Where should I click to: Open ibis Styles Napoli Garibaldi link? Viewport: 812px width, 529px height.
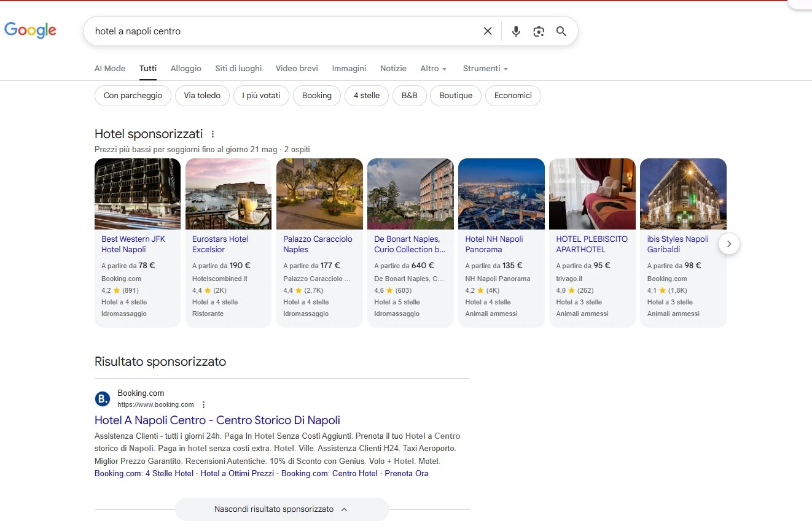677,244
